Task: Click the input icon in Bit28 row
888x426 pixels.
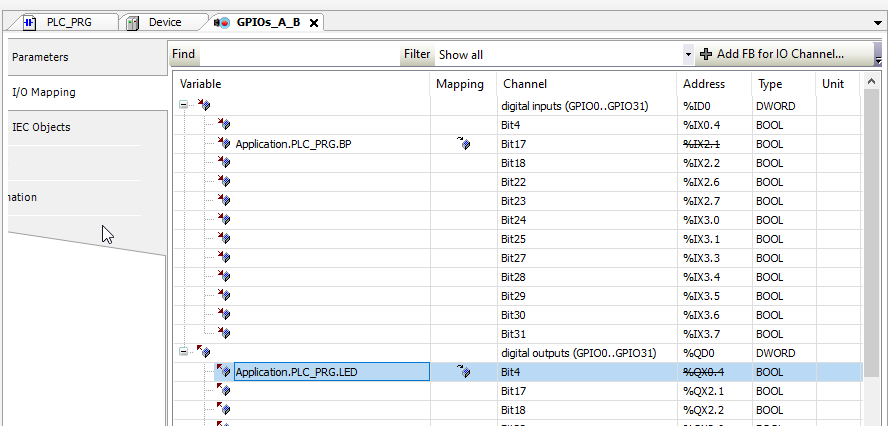Action: tap(224, 276)
